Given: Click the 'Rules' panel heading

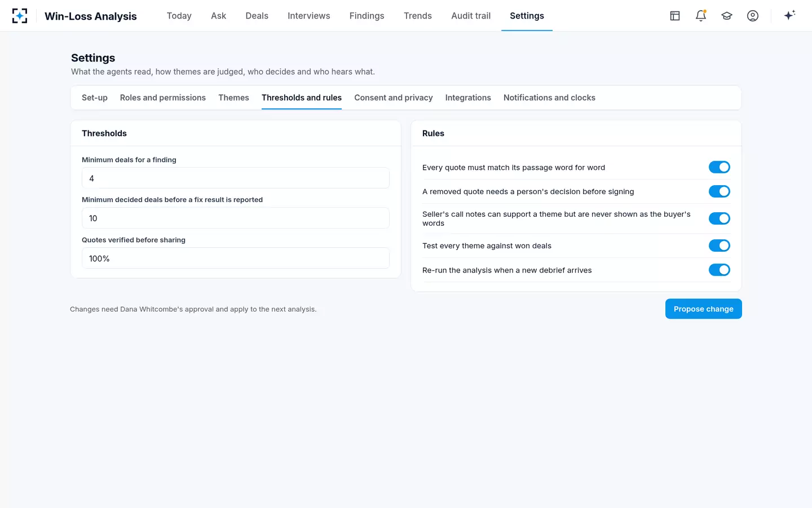Looking at the screenshot, I should 433,133.
